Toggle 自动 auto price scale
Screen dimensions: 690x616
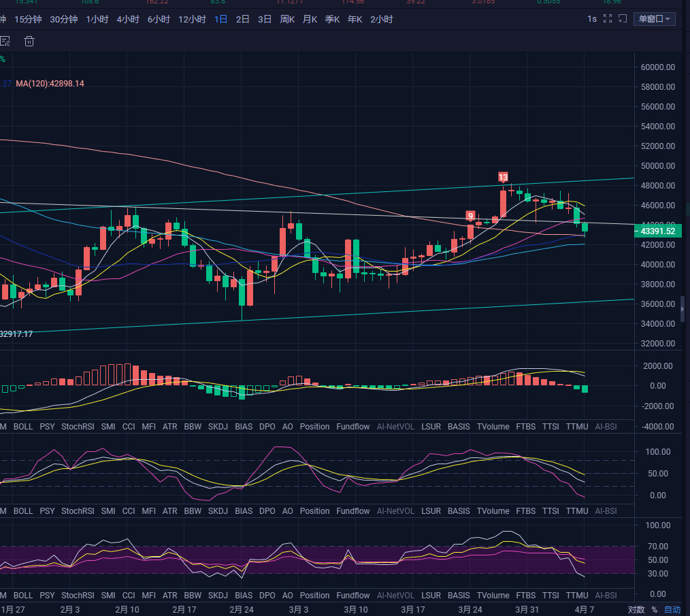[x=672, y=610]
